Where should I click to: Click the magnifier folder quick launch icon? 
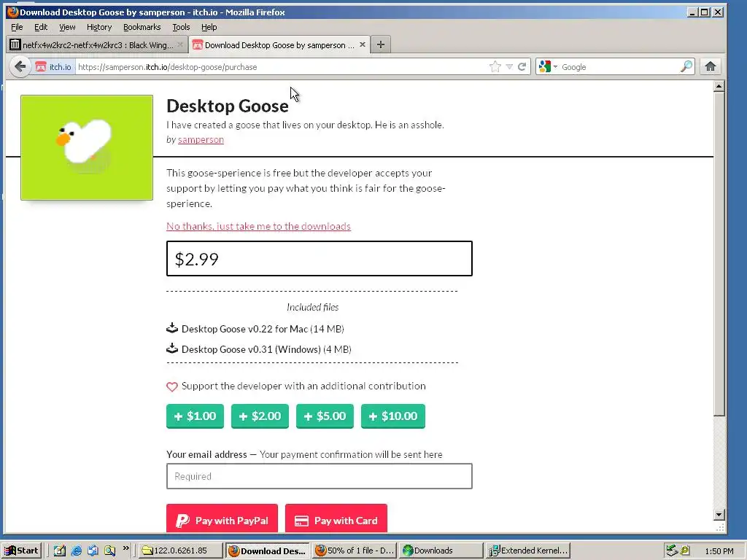(110, 551)
